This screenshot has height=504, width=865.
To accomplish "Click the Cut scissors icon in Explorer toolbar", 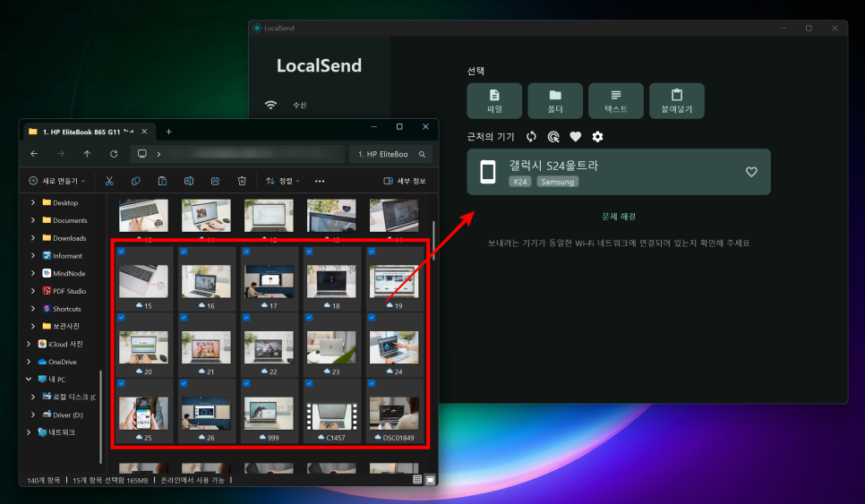I will pos(109,181).
